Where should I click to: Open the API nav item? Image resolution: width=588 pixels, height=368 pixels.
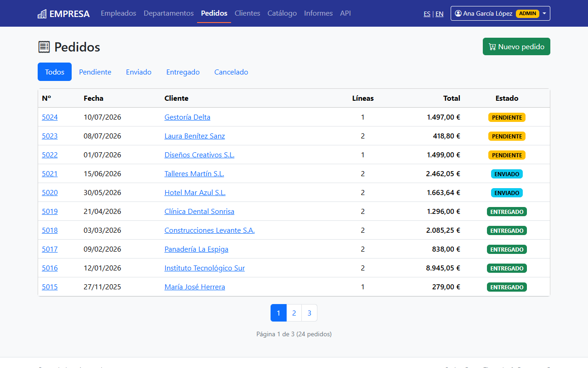pos(345,13)
